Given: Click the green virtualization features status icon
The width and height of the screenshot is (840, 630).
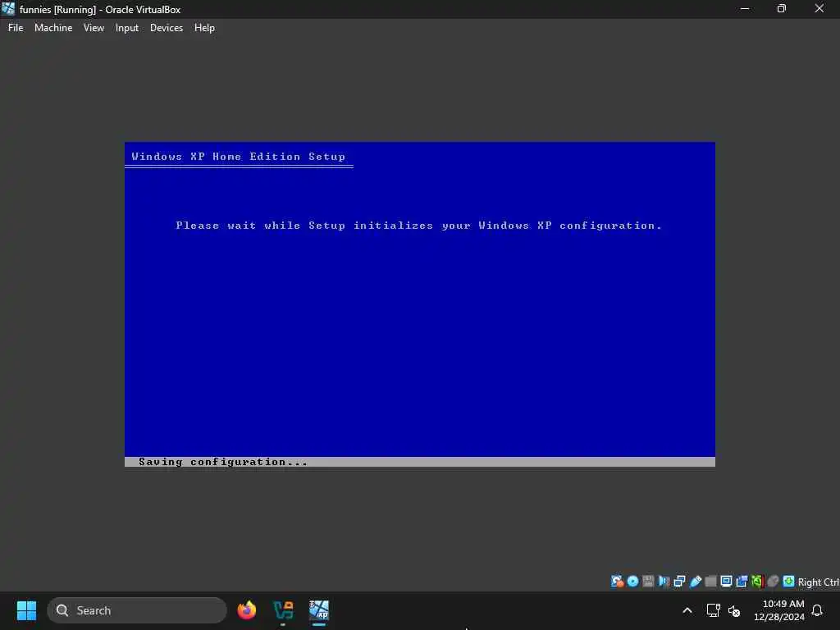Looking at the screenshot, I should point(757,582).
